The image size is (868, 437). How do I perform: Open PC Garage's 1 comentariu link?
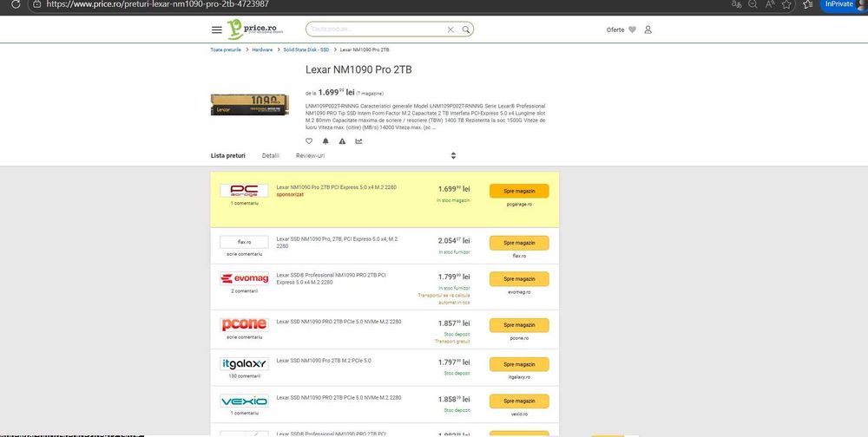click(x=244, y=204)
